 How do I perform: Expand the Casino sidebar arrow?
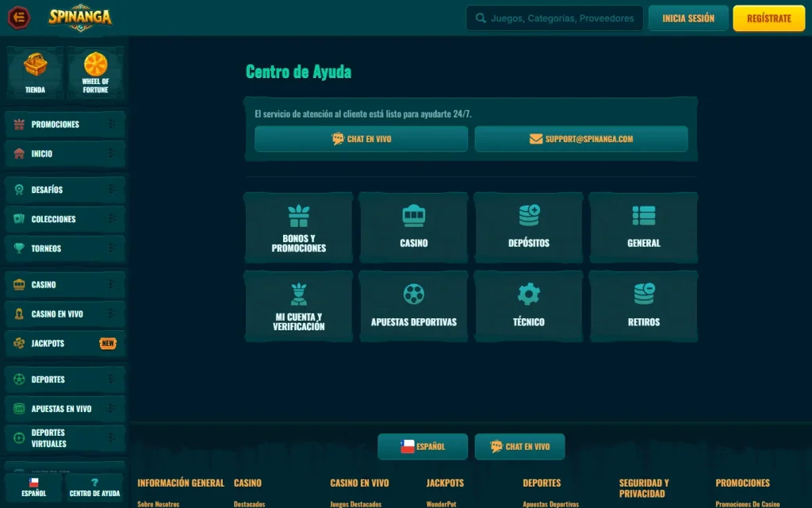click(x=111, y=284)
